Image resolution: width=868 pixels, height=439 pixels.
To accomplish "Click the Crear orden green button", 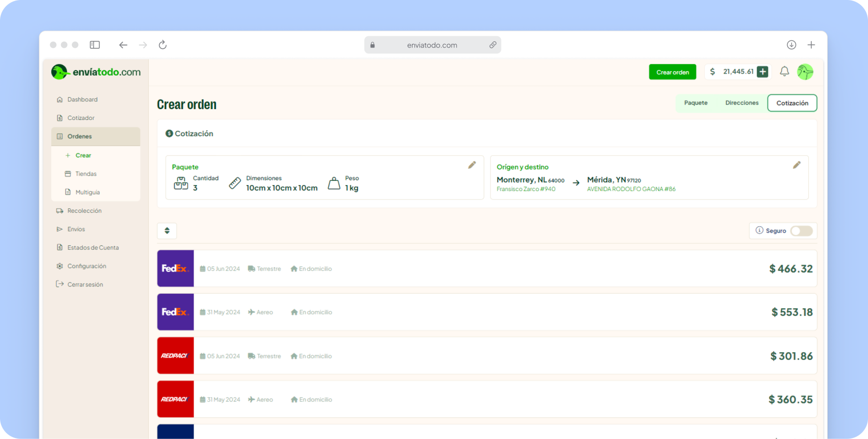I will tap(673, 72).
